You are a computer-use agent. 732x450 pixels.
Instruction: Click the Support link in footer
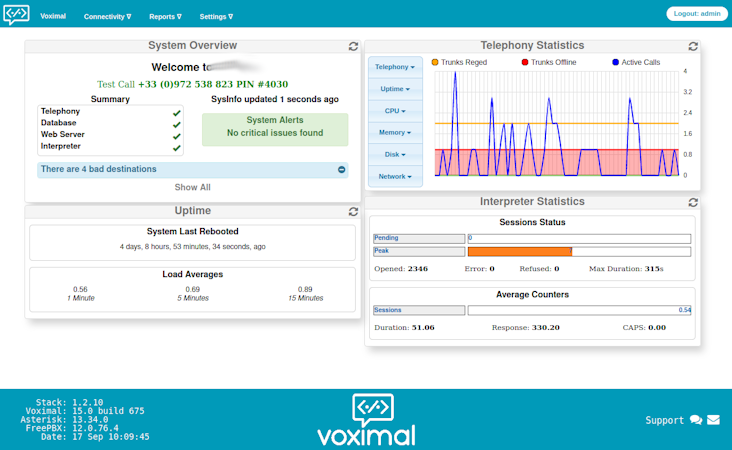point(664,420)
